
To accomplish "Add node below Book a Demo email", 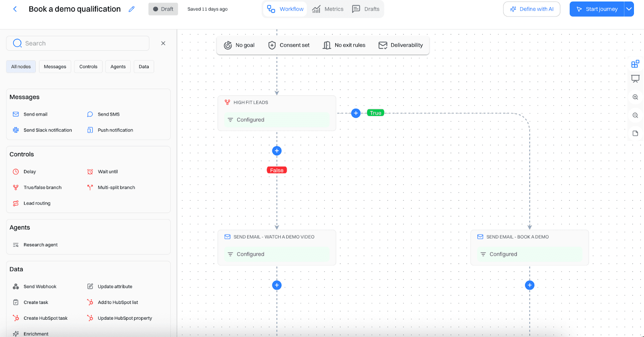I will (x=530, y=285).
